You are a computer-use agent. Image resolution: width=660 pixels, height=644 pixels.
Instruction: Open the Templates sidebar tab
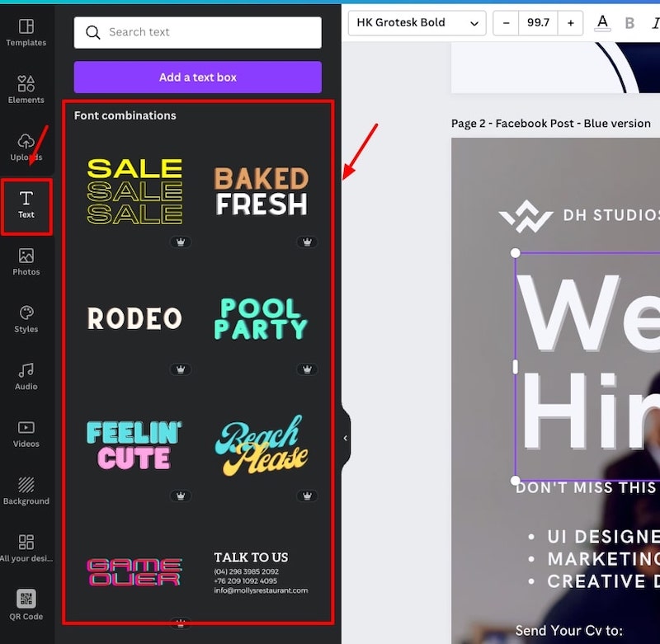(x=26, y=32)
